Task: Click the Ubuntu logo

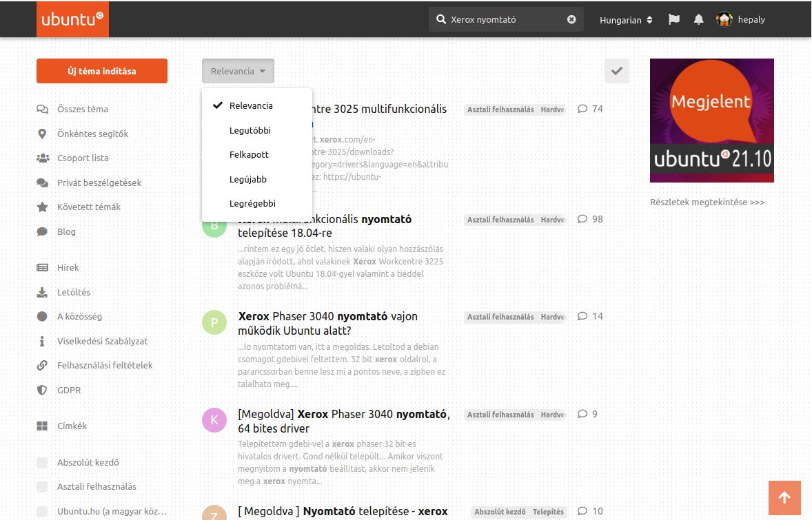Action: 72,19
